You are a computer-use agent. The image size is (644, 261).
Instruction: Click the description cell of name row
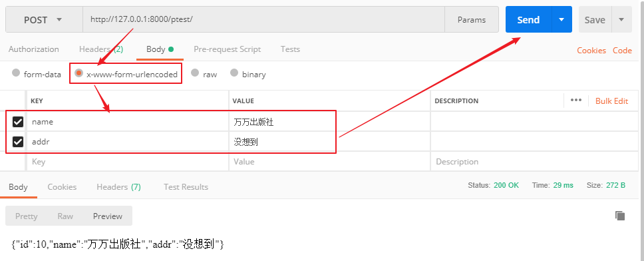pyautogui.click(x=534, y=122)
